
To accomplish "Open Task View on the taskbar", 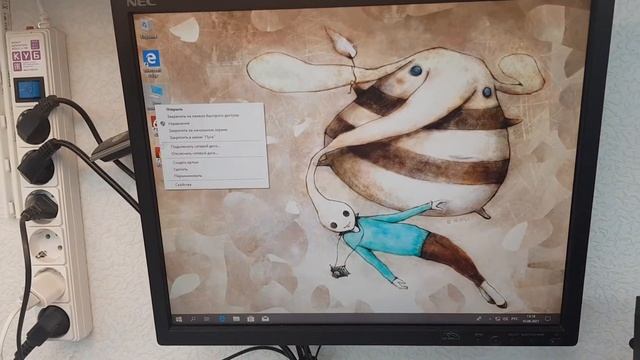I will tap(207, 319).
